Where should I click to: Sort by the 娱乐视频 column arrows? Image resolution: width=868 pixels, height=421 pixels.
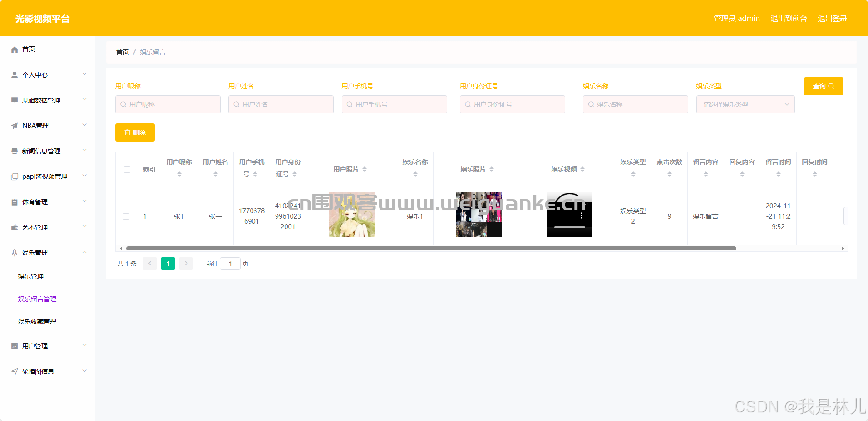point(582,169)
